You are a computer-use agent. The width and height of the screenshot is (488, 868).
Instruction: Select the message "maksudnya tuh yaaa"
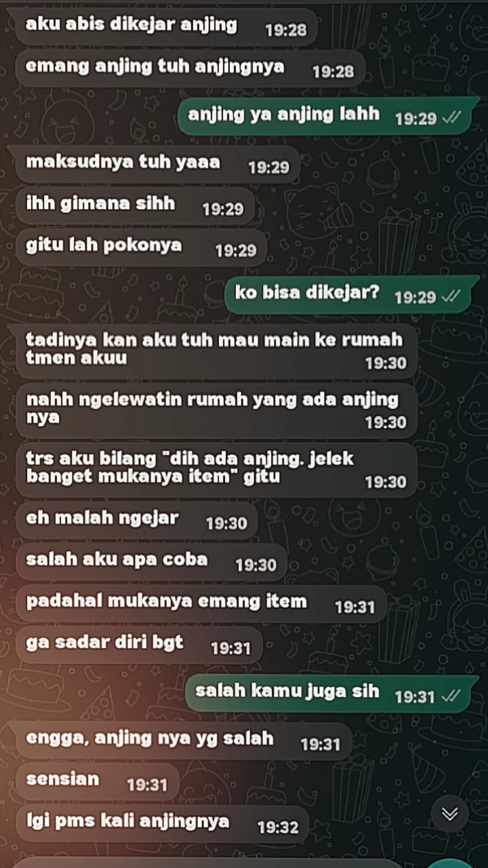(x=157, y=165)
